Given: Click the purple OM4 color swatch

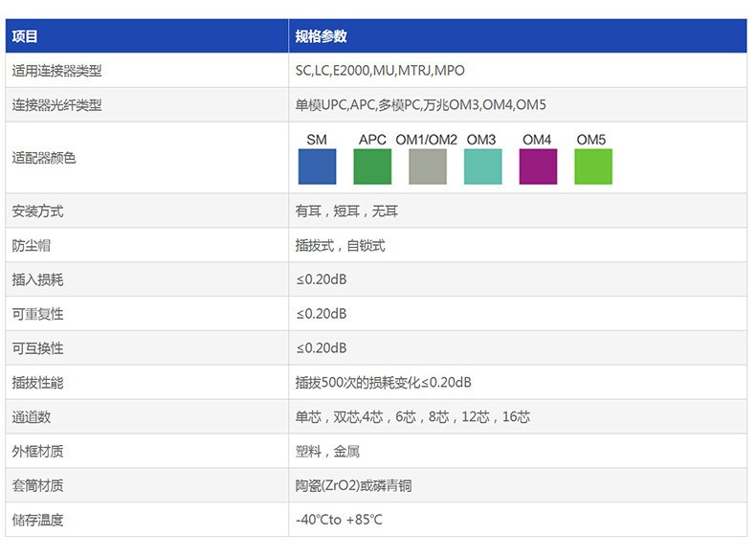Looking at the screenshot, I should coord(538,167).
